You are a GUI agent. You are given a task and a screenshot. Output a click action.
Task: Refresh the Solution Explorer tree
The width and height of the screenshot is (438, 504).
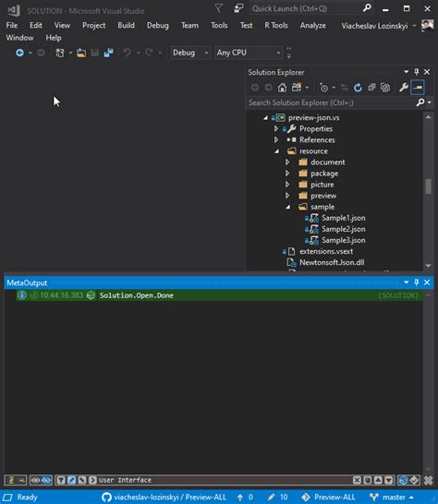tap(358, 88)
